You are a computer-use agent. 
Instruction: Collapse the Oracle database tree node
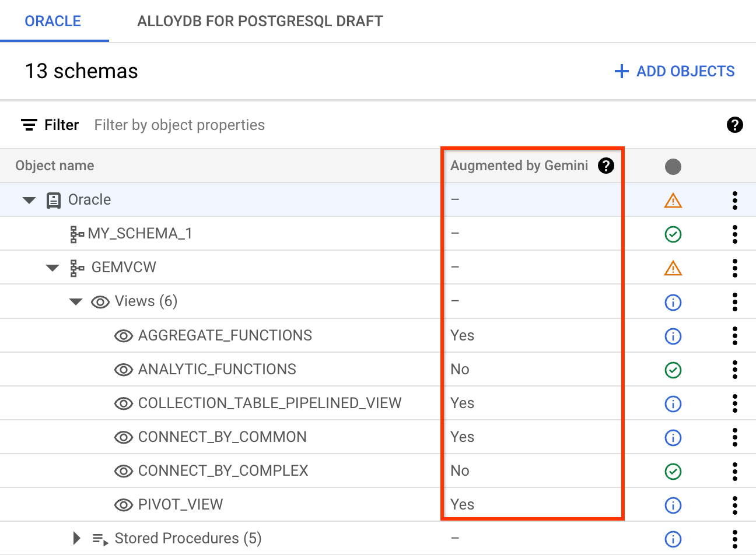point(29,199)
